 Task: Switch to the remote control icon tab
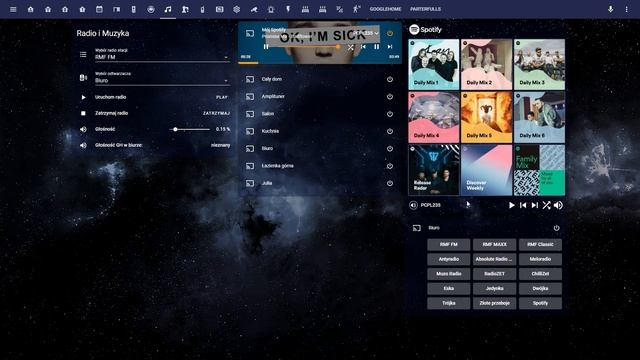(x=133, y=9)
